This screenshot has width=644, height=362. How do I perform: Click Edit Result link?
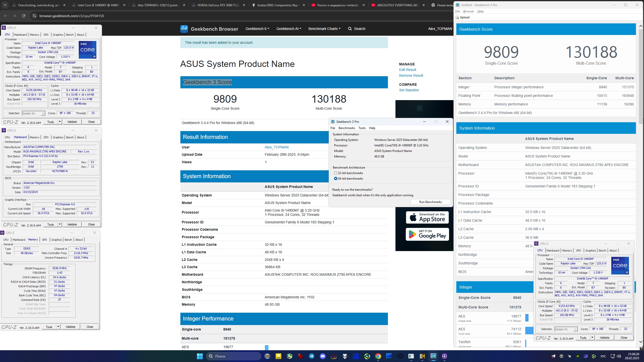click(408, 70)
